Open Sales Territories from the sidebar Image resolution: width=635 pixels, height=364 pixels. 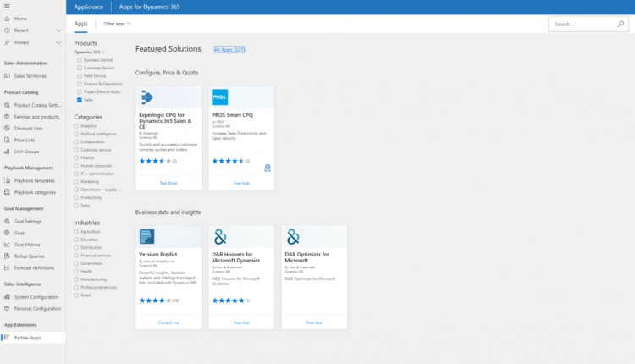click(x=29, y=76)
